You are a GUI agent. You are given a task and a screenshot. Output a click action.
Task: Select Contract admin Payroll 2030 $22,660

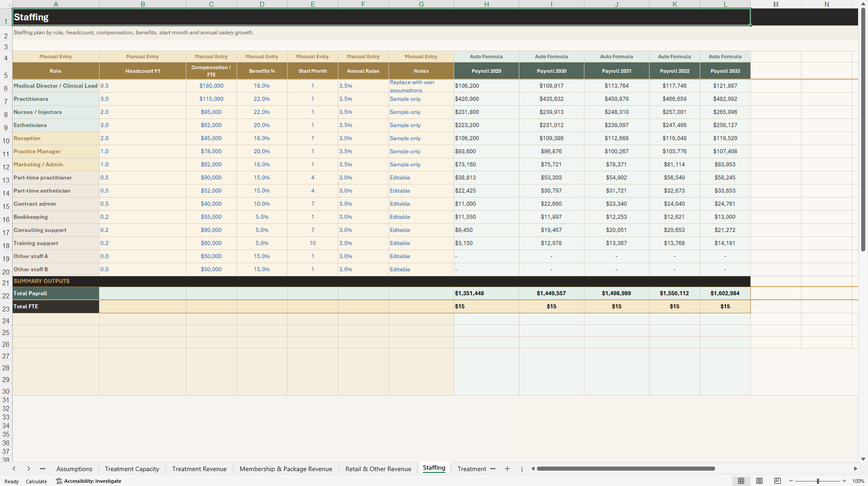pyautogui.click(x=551, y=204)
